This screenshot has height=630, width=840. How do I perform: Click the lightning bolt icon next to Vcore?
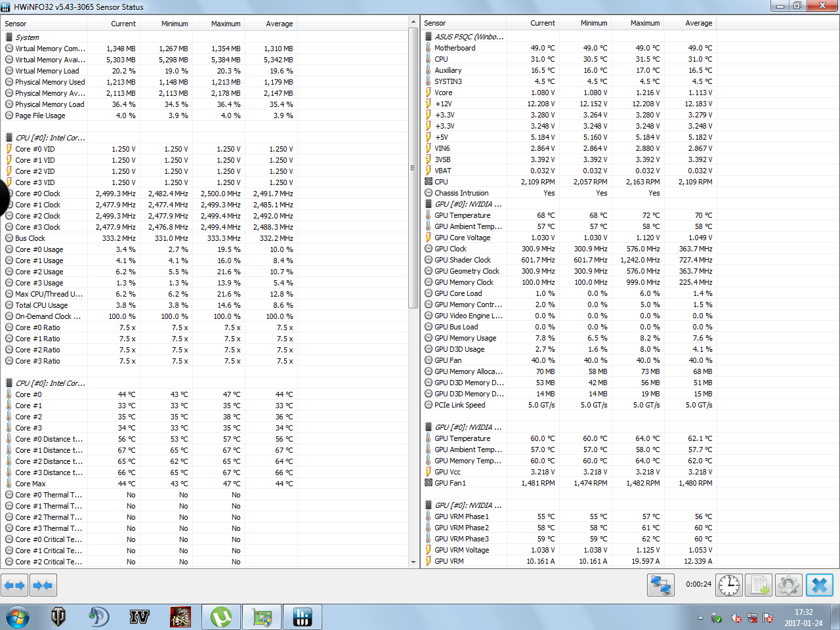click(429, 93)
